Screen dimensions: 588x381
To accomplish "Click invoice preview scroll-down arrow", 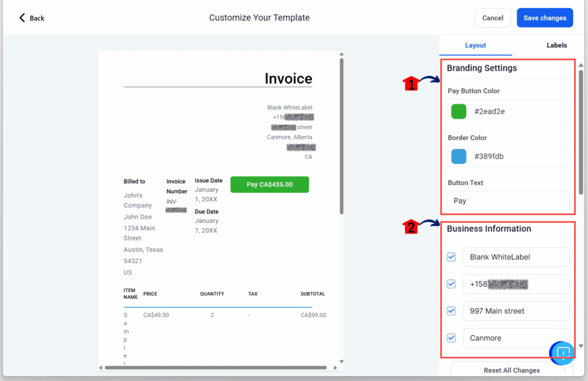I will pos(342,361).
